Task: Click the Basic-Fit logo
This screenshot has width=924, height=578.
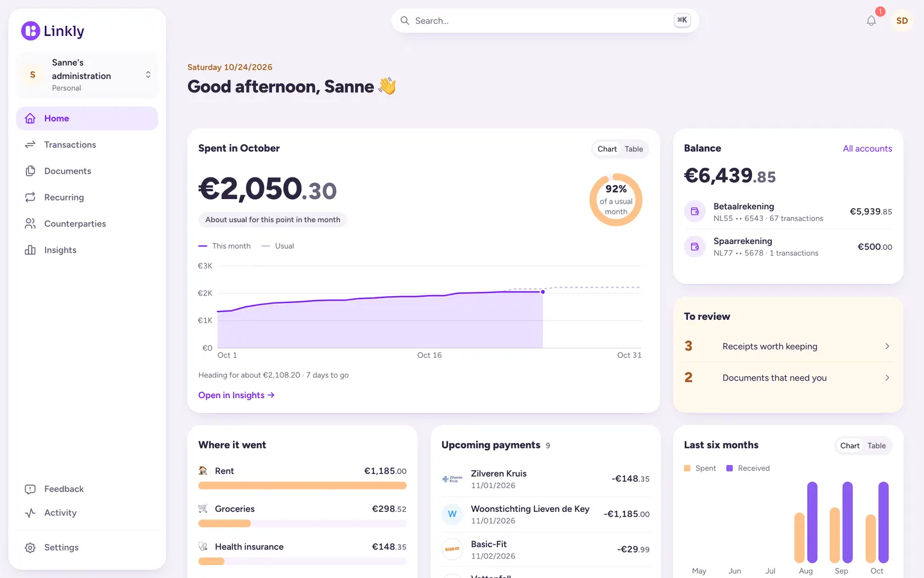Action: point(452,549)
